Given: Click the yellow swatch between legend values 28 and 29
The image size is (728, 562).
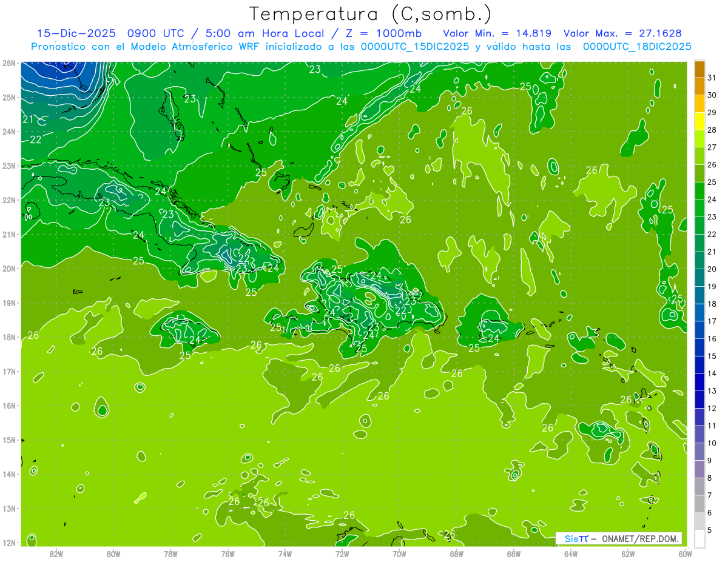Looking at the screenshot, I should click(x=700, y=121).
